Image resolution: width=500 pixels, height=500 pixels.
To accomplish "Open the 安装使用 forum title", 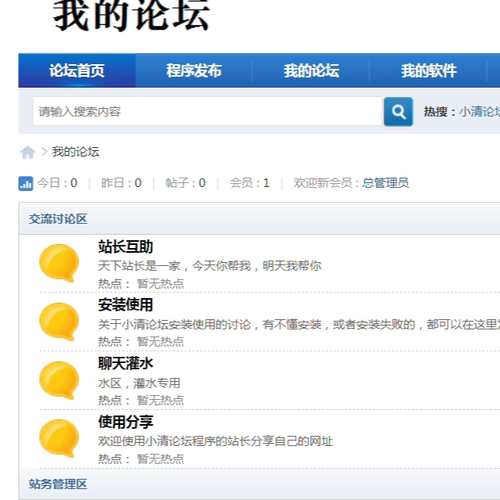I will 125,305.
